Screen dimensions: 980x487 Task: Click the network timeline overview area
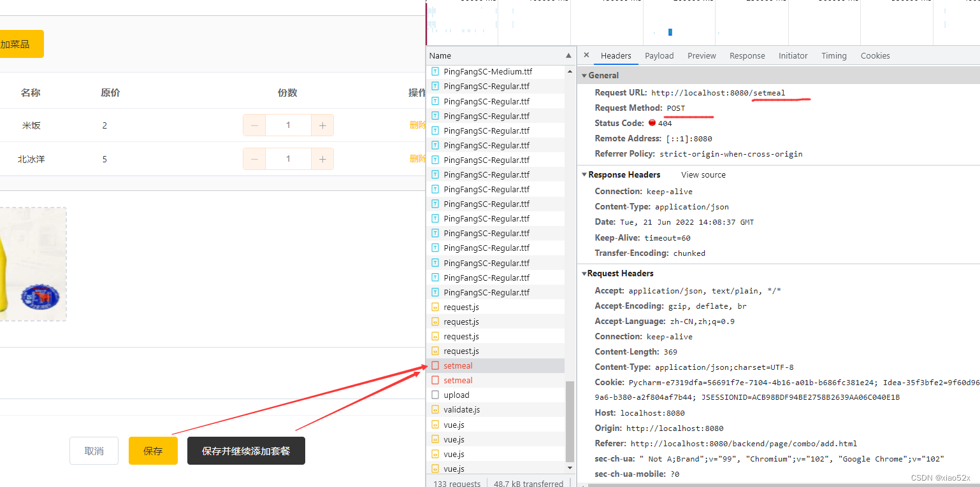click(x=703, y=22)
